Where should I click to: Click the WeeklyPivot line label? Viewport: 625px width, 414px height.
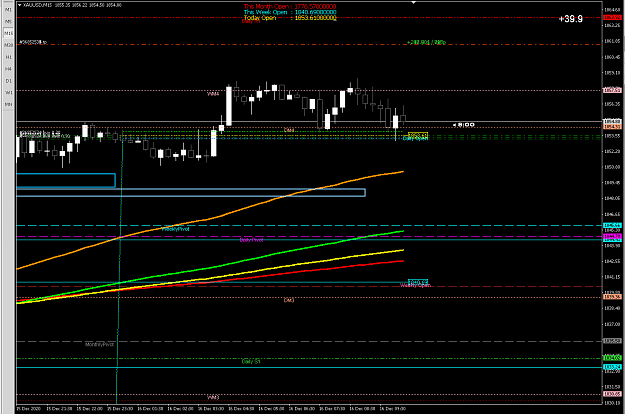(176, 229)
